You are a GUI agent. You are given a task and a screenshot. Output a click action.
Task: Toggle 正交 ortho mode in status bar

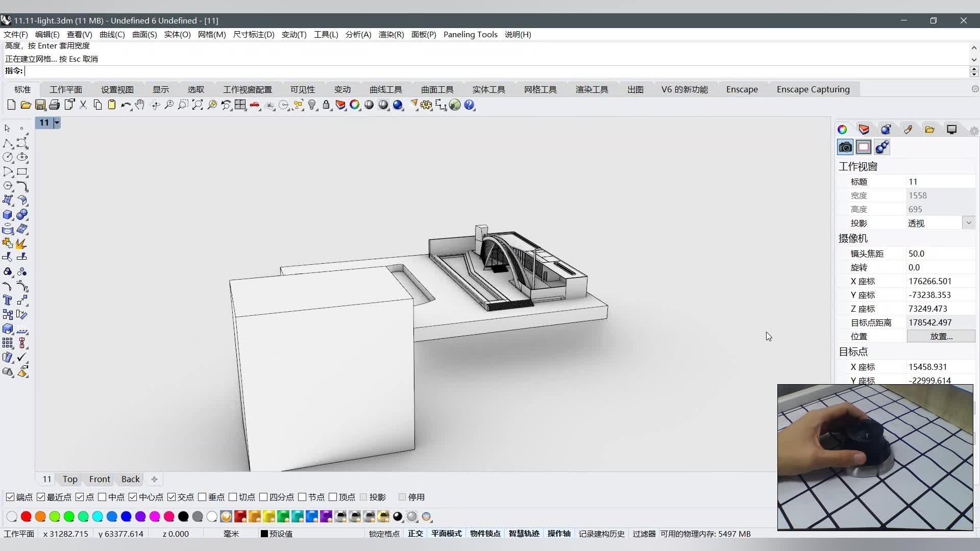click(x=415, y=534)
